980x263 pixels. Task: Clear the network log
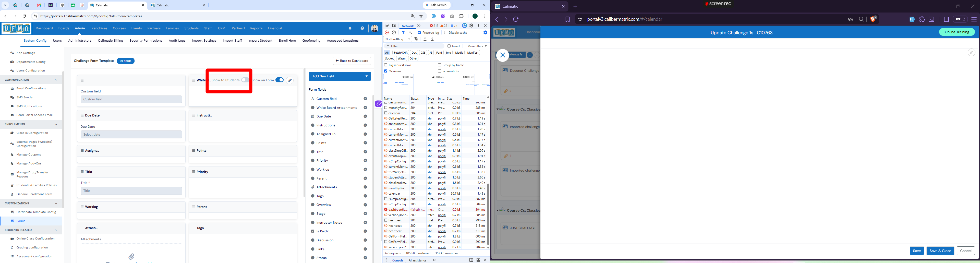[x=394, y=33]
